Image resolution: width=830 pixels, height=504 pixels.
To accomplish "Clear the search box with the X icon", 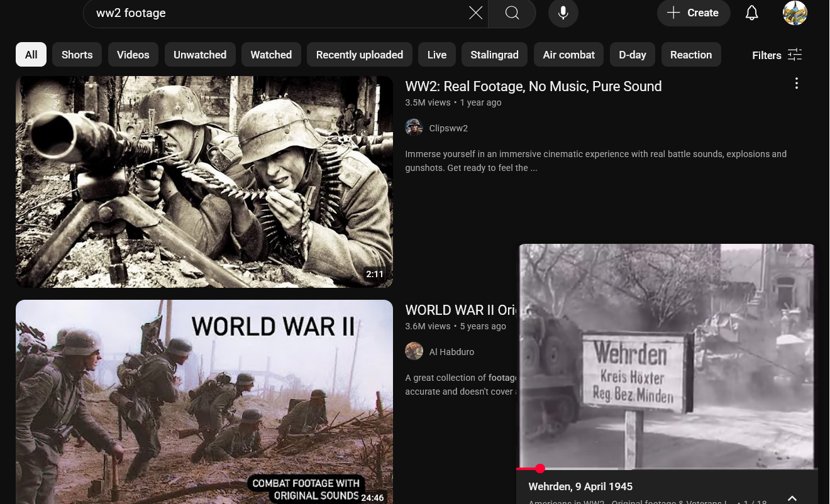I will [476, 13].
